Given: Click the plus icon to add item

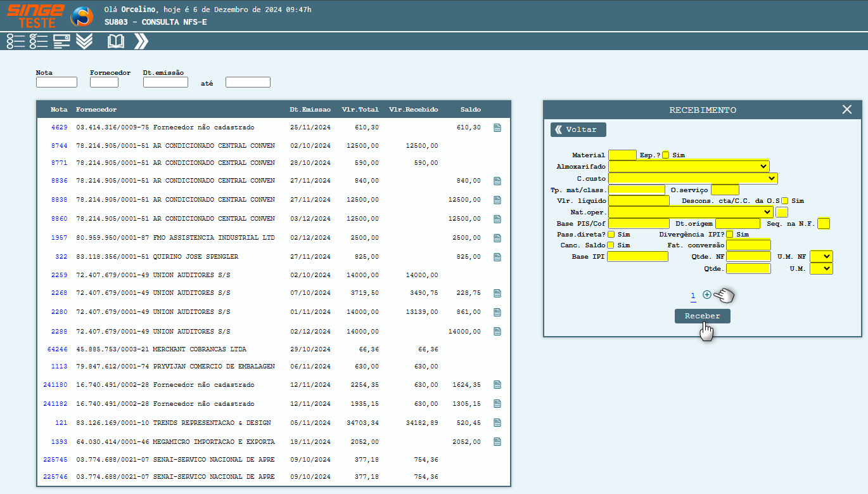Looking at the screenshot, I should coord(707,295).
